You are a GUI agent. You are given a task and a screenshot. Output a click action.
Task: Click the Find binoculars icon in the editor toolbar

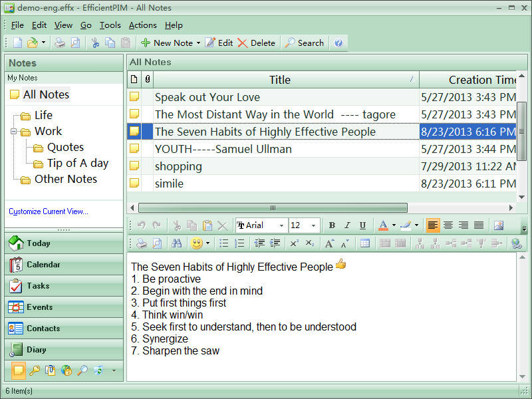click(177, 243)
